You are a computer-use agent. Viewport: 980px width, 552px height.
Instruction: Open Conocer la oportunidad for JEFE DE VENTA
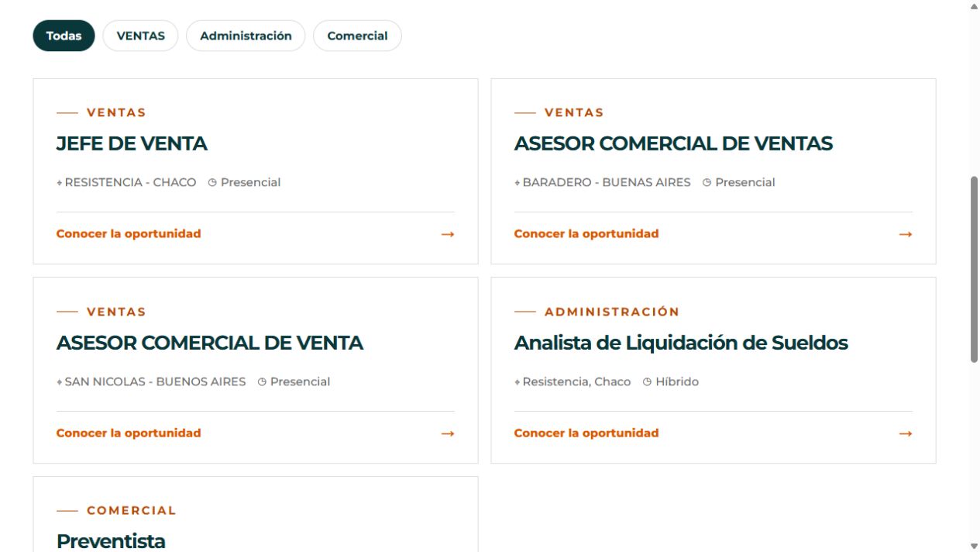129,233
